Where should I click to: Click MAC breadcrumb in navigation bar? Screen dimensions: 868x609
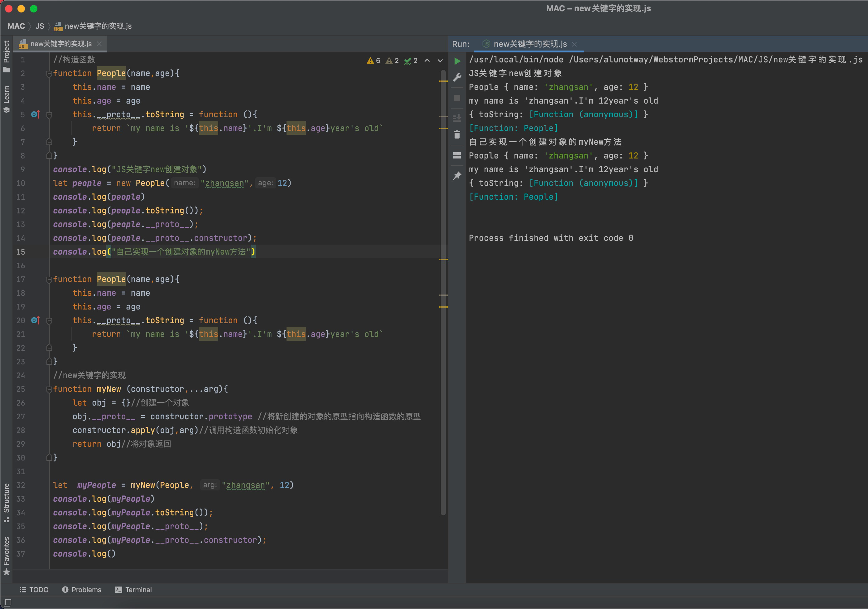point(16,26)
